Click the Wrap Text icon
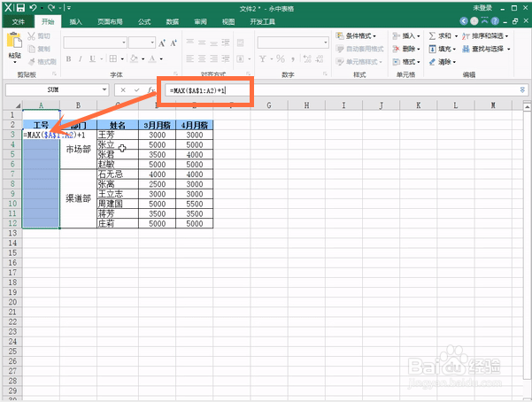This screenshot has height=402, width=532. (240, 43)
